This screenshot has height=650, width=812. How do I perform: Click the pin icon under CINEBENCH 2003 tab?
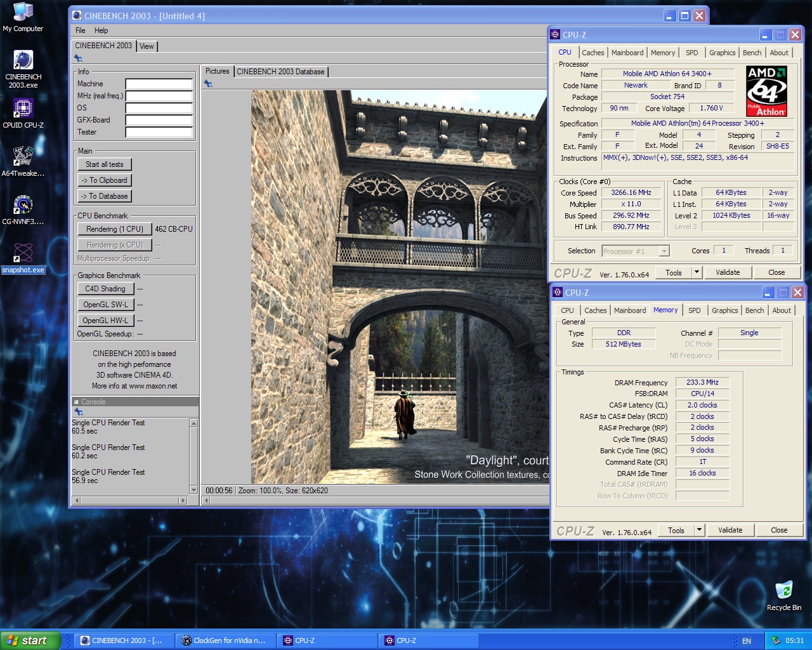pos(79,58)
